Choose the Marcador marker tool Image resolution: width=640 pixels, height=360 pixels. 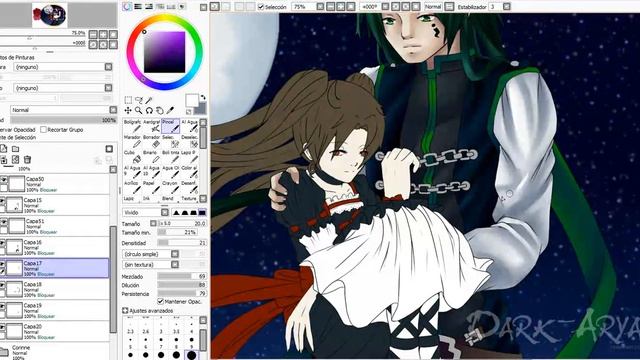pos(132,141)
